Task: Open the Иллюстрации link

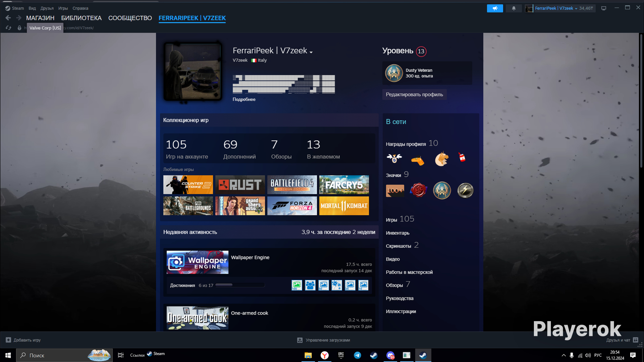Action: click(401, 311)
